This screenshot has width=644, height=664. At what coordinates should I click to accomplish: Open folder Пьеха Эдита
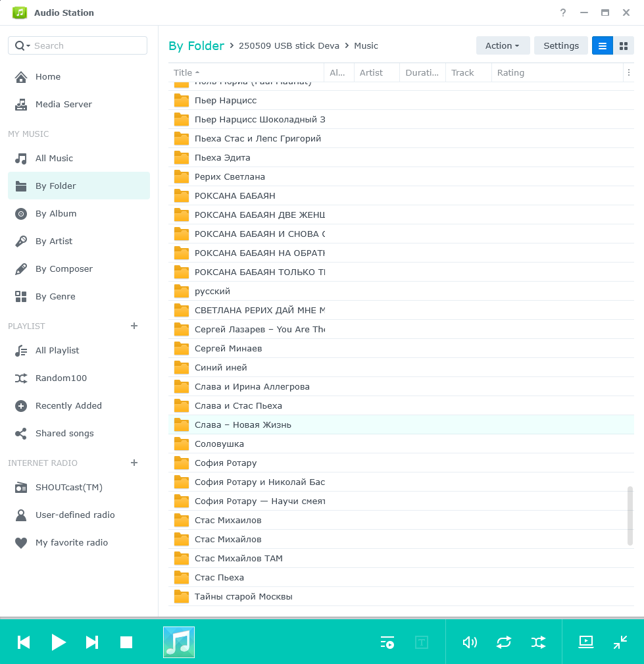401,157
